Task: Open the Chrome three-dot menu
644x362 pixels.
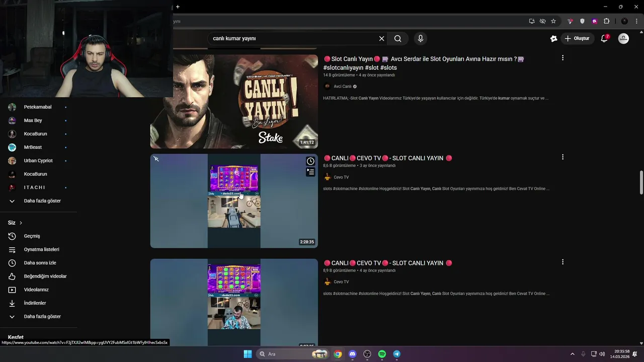Action: click(636, 21)
